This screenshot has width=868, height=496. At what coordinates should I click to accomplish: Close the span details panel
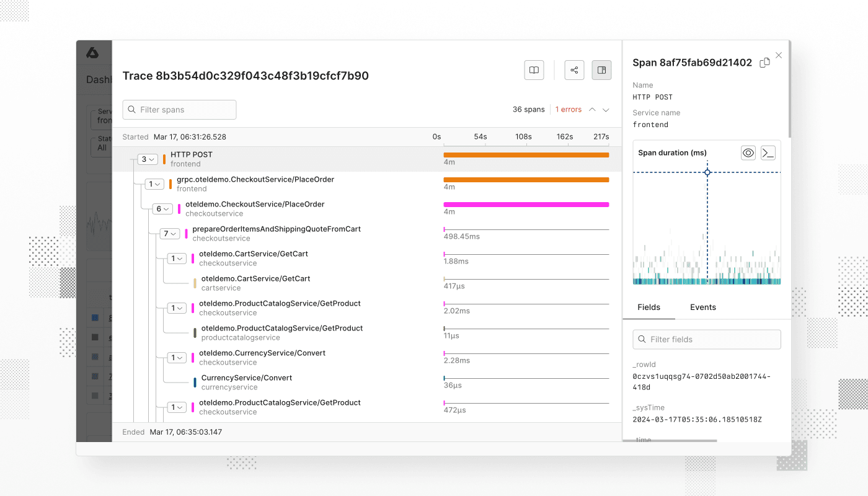pyautogui.click(x=779, y=55)
